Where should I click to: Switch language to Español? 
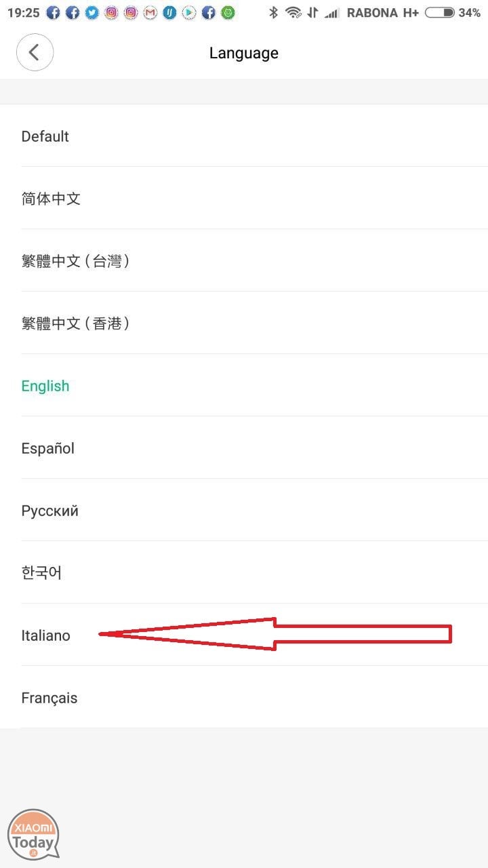244,448
